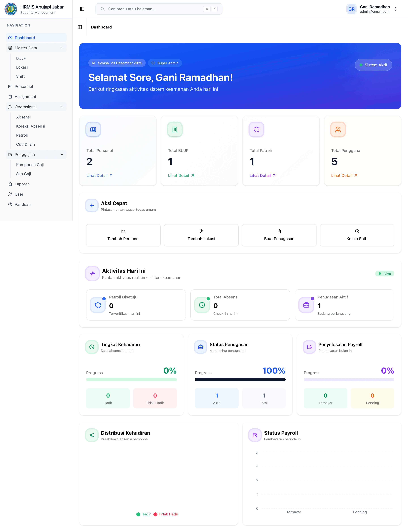Click the GR avatar icon
408x532 pixels.
(x=351, y=9)
